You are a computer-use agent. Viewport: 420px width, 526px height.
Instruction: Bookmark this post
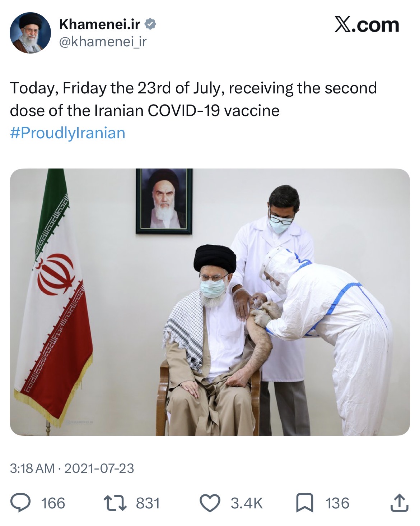(x=304, y=503)
